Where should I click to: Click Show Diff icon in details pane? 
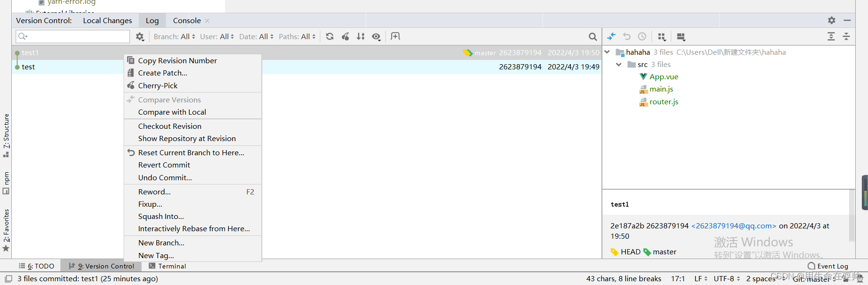click(611, 36)
